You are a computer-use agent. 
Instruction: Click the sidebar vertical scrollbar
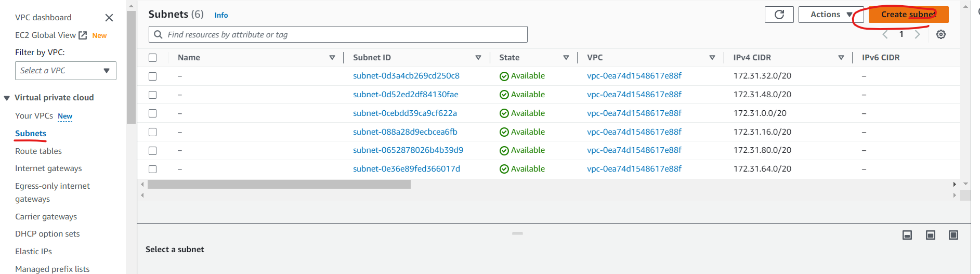pos(131,68)
